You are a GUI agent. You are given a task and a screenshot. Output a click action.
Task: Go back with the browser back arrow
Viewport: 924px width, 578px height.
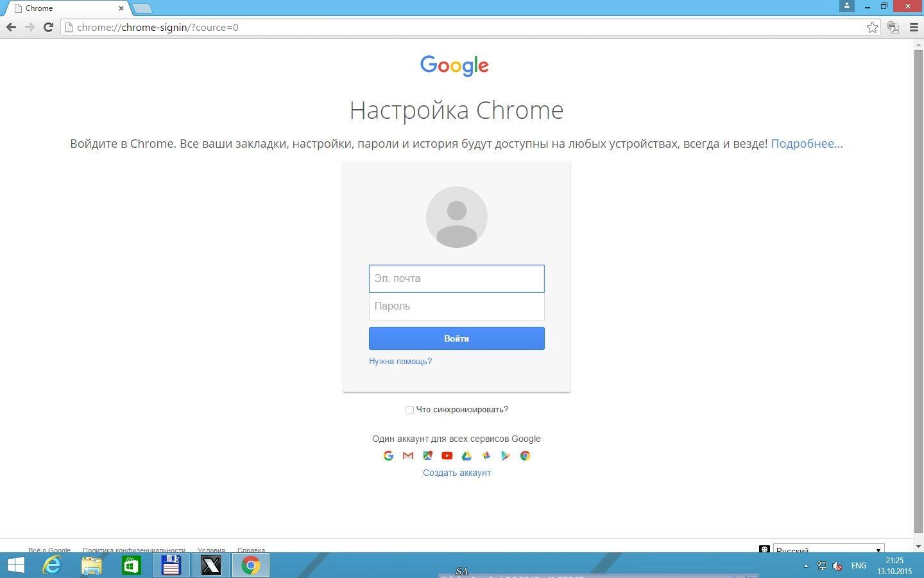click(11, 27)
